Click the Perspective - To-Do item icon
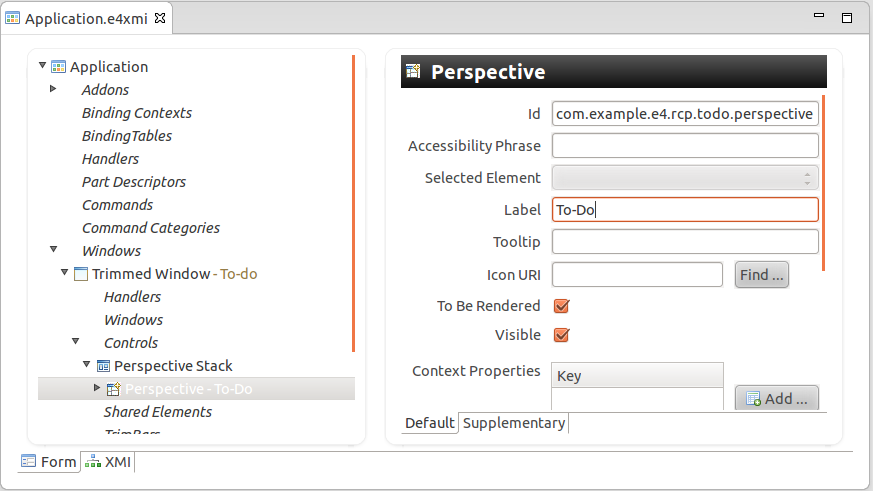 [x=114, y=389]
